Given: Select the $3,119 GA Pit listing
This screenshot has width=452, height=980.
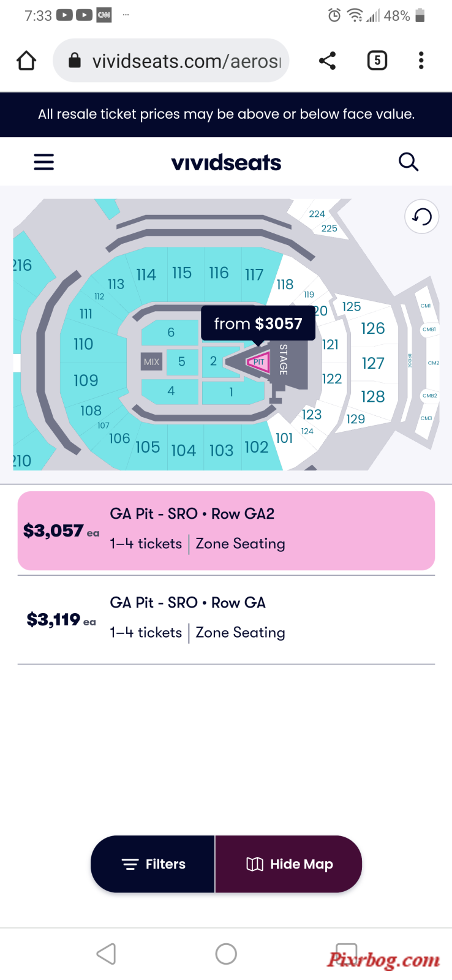Looking at the screenshot, I should [x=226, y=619].
